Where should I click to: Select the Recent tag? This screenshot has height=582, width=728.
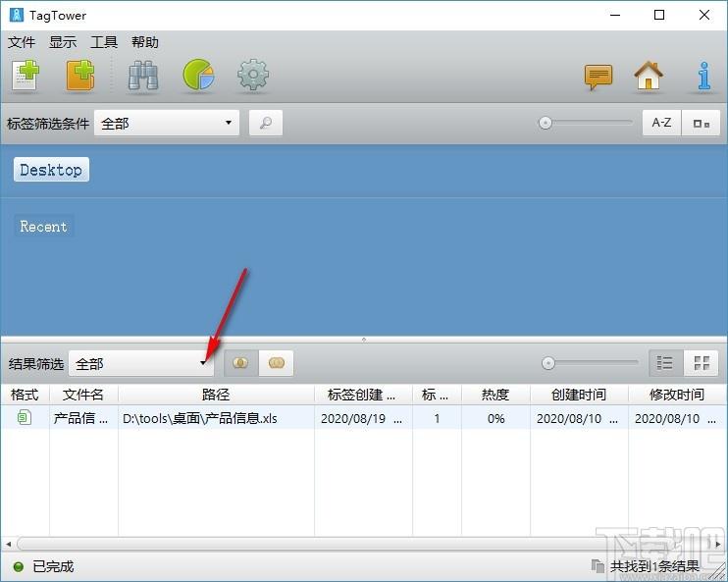(x=43, y=226)
